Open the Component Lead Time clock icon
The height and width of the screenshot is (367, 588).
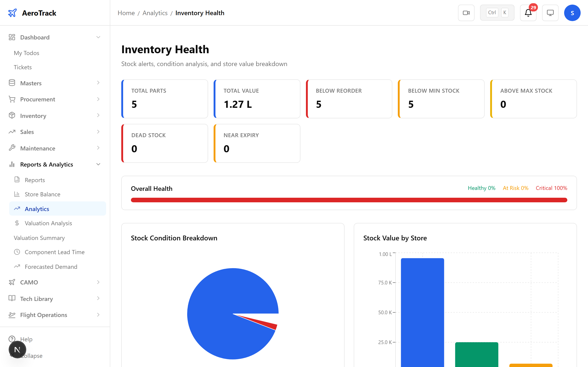[17, 252]
